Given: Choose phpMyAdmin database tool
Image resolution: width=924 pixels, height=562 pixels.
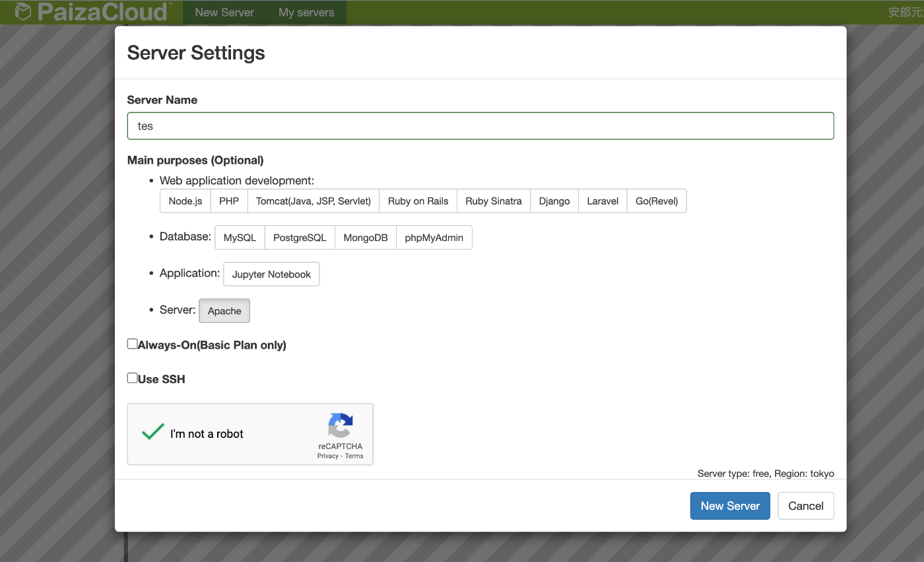Looking at the screenshot, I should pos(434,237).
